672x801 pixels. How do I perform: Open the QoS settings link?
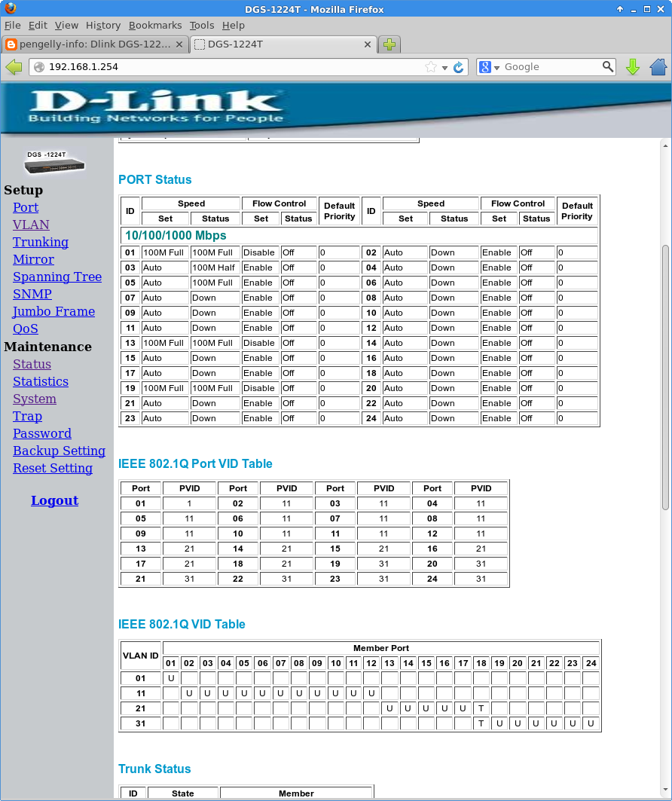coord(26,329)
